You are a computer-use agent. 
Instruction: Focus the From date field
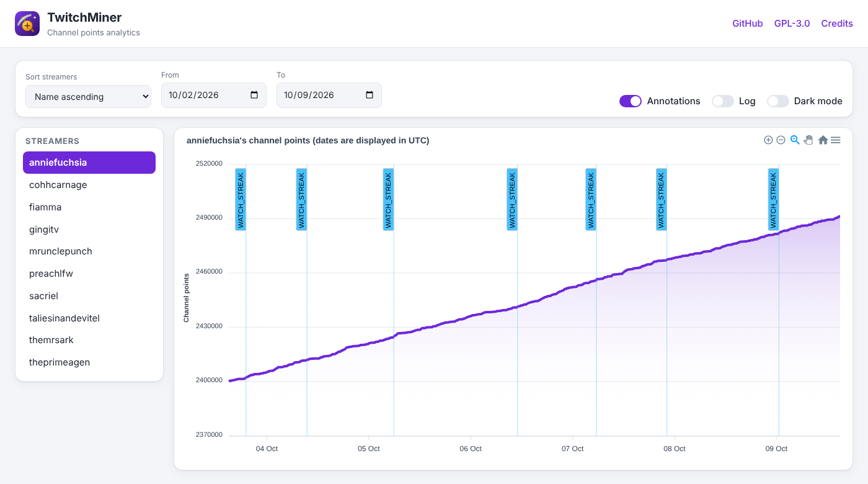(x=214, y=95)
